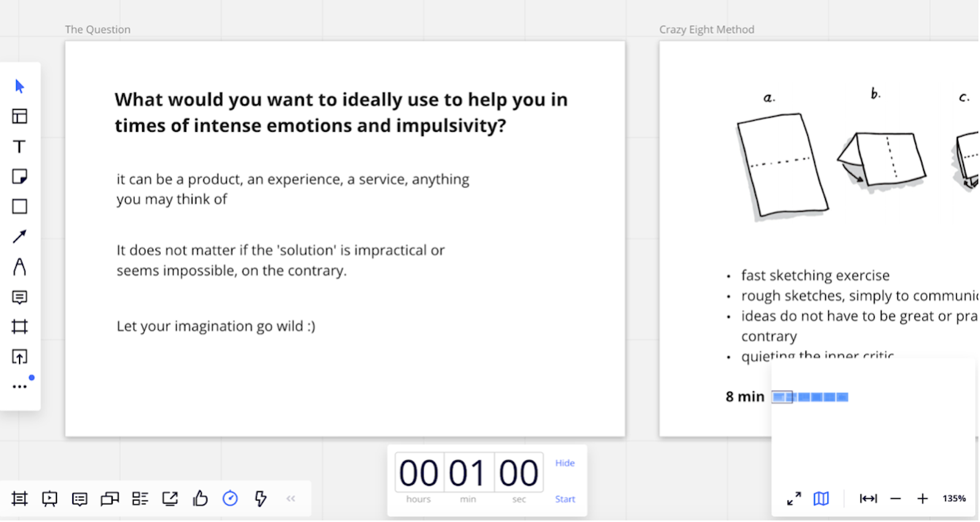Collapse bottom toolbar with double chevron
This screenshot has height=522, width=980.
pos(291,499)
